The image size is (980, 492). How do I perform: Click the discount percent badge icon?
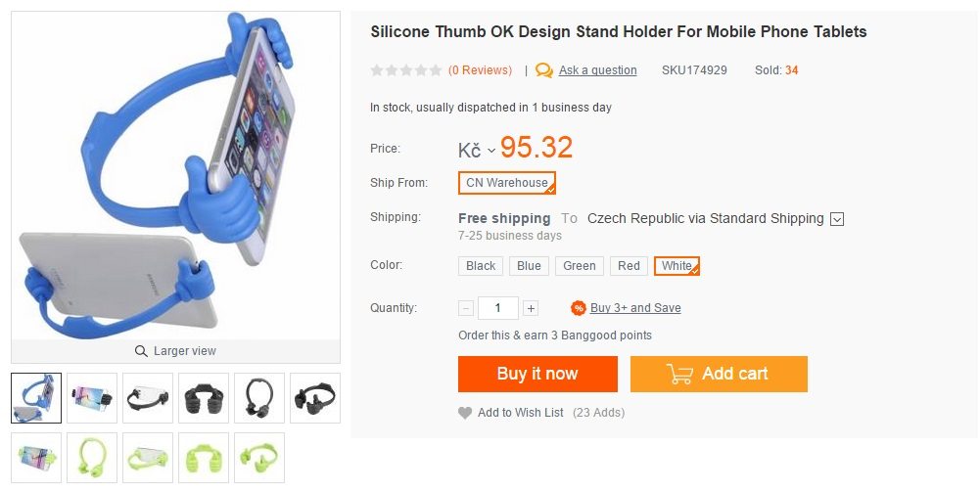pos(579,308)
